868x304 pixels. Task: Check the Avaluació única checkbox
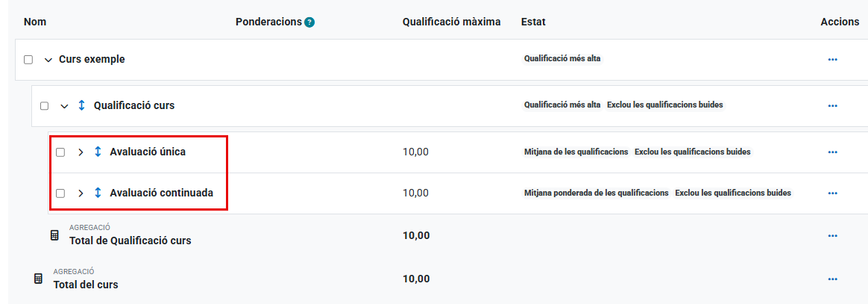[x=60, y=152]
